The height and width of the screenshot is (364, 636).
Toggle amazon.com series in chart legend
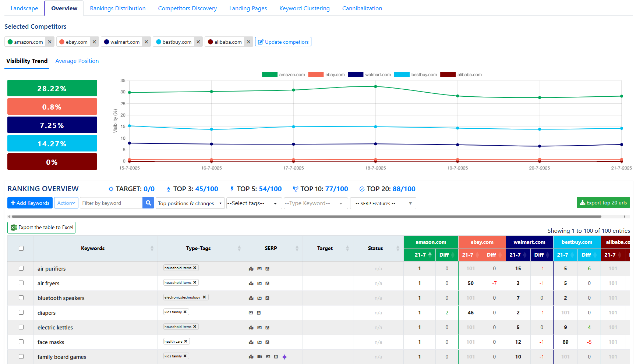pos(283,75)
